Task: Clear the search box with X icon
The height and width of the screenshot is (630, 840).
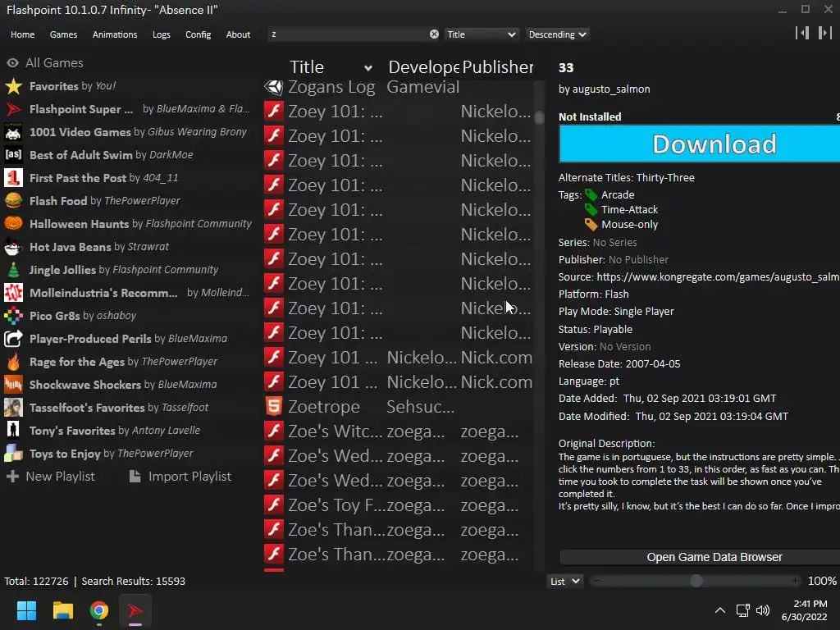Action: point(434,34)
